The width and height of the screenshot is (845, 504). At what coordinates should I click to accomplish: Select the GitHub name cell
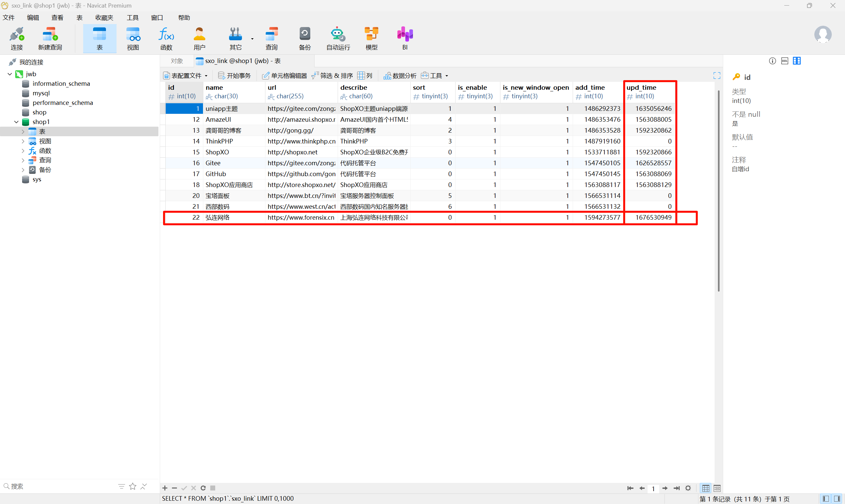coord(234,174)
